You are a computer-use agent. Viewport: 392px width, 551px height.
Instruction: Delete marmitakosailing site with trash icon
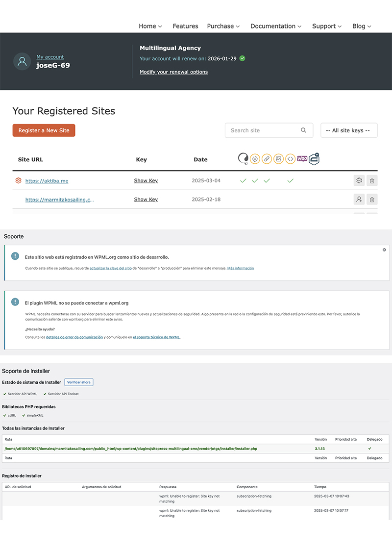372,199
